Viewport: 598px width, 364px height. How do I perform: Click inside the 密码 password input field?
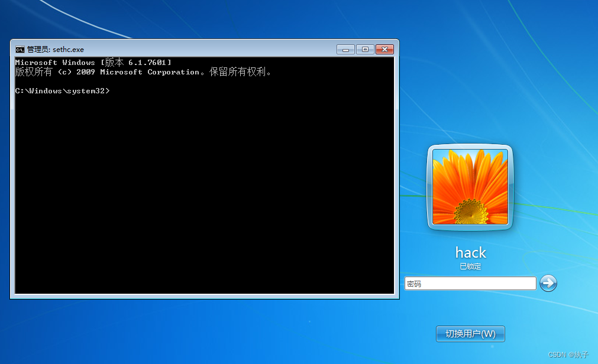coord(467,283)
